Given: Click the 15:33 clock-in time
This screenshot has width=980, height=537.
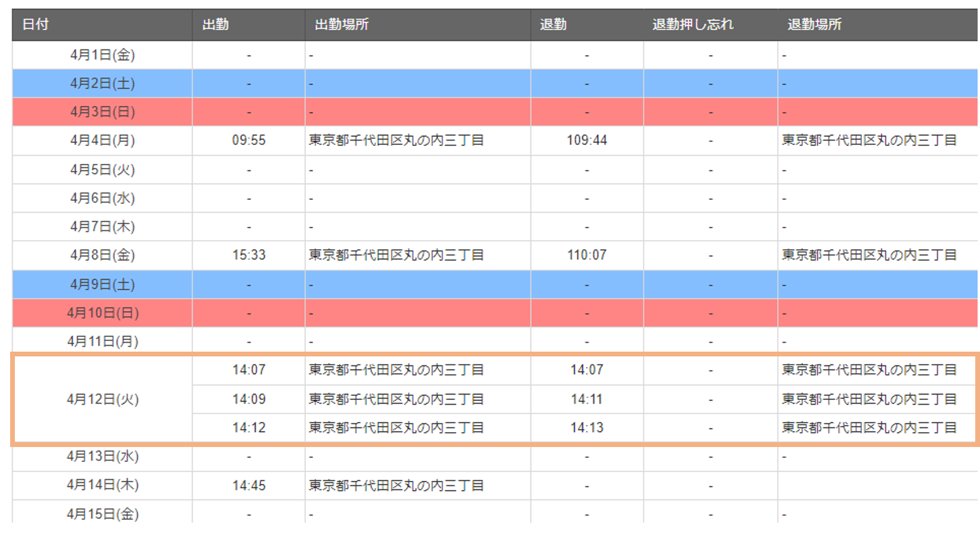Looking at the screenshot, I should 249,256.
